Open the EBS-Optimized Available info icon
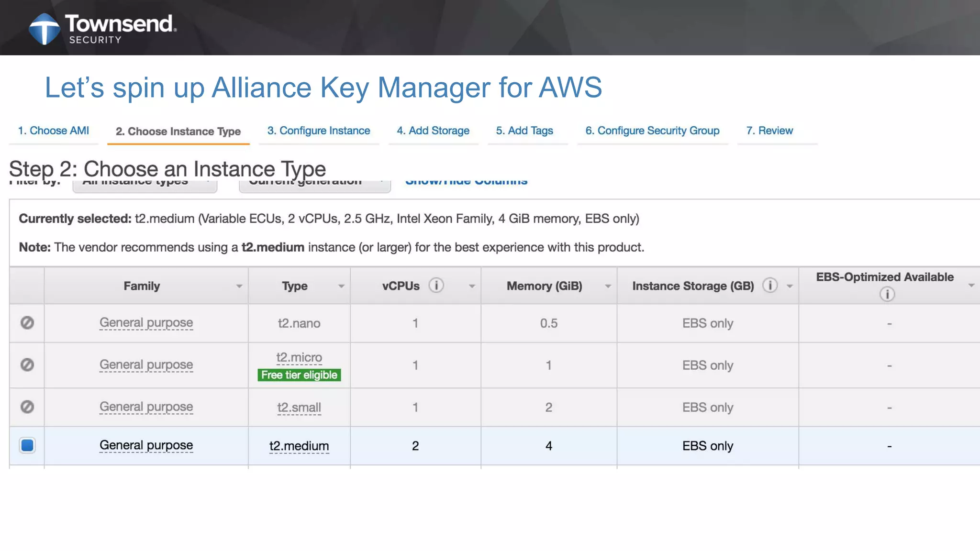 887,294
